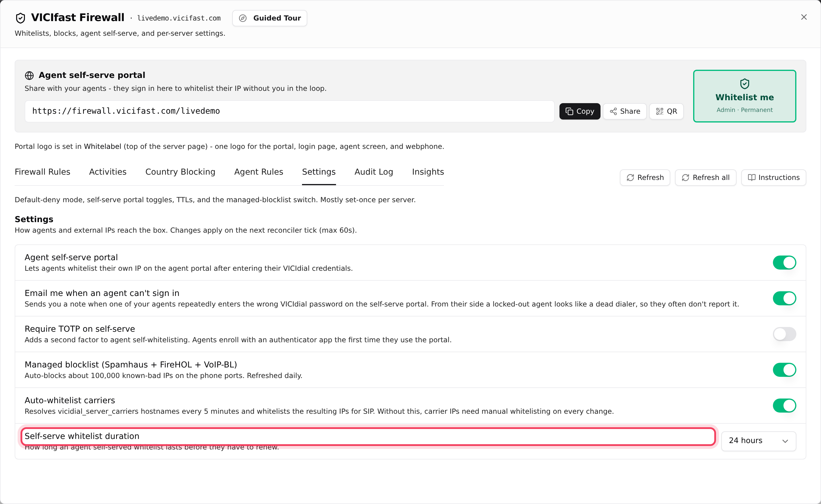The height and width of the screenshot is (504, 821).
Task: View the Insights tab
Action: pyautogui.click(x=428, y=172)
